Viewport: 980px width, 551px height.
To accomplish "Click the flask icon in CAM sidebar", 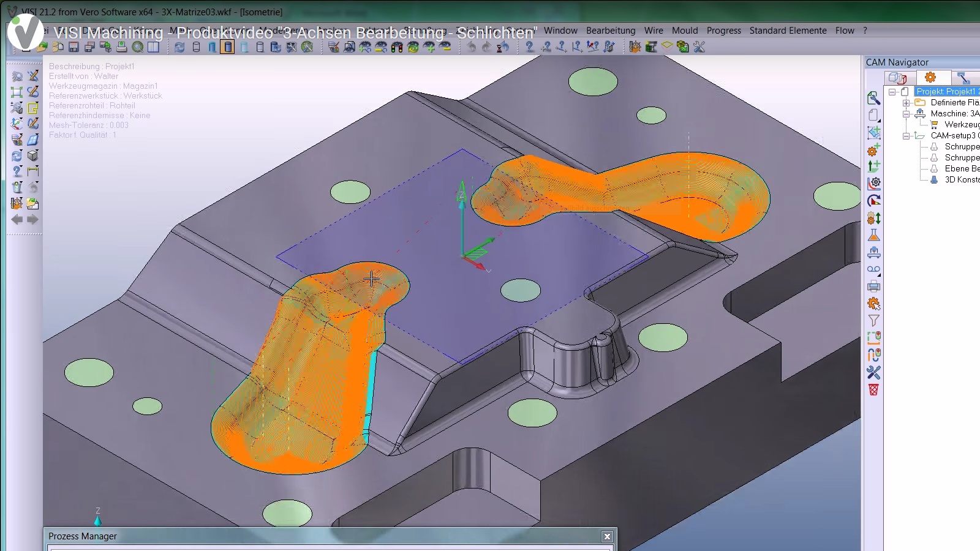I will [x=874, y=235].
